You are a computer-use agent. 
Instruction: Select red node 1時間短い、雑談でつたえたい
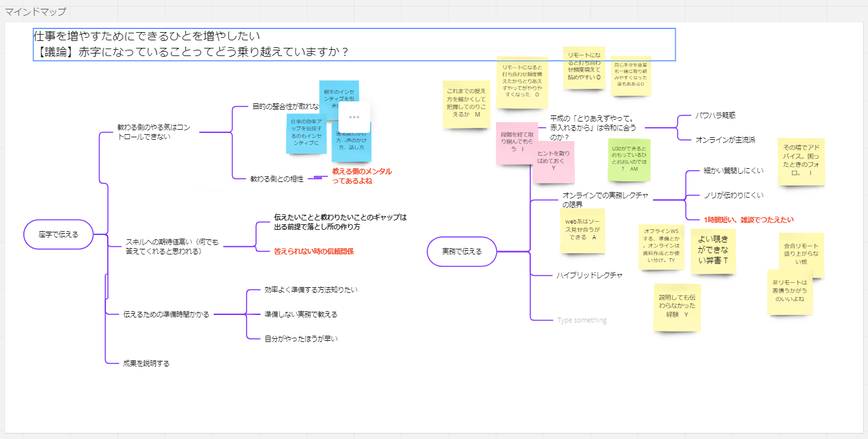point(748,220)
